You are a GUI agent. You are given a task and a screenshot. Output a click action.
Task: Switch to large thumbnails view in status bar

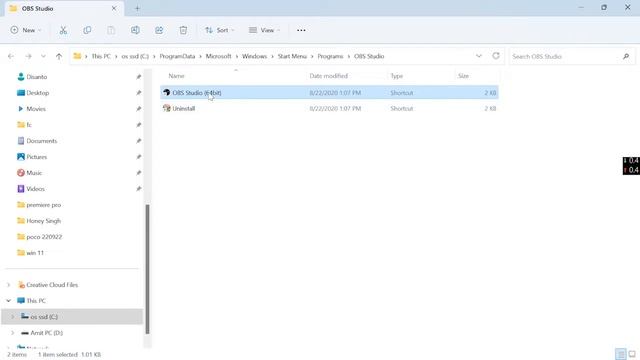click(632, 354)
